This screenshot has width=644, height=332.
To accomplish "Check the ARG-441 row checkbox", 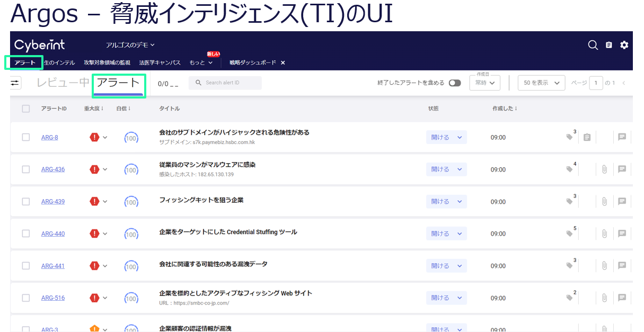I will tap(26, 265).
